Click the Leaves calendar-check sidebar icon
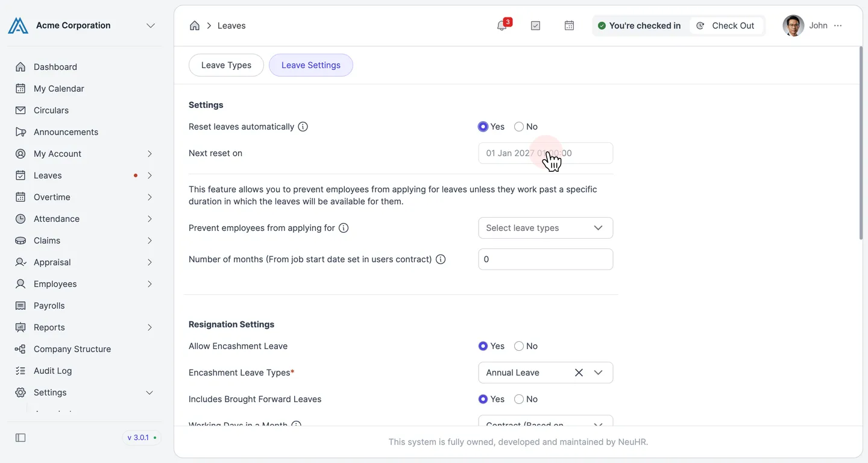Screen dimensions: 868x463 point(20,175)
